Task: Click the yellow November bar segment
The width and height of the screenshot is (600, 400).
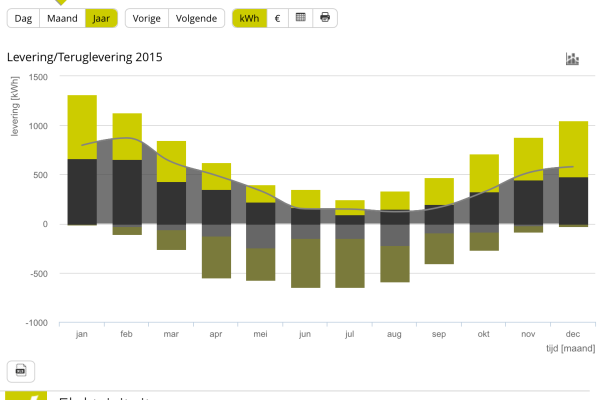Action: click(x=528, y=158)
